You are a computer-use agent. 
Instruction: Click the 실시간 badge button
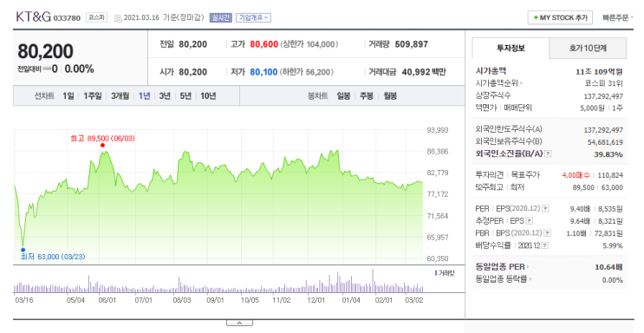[x=221, y=17]
